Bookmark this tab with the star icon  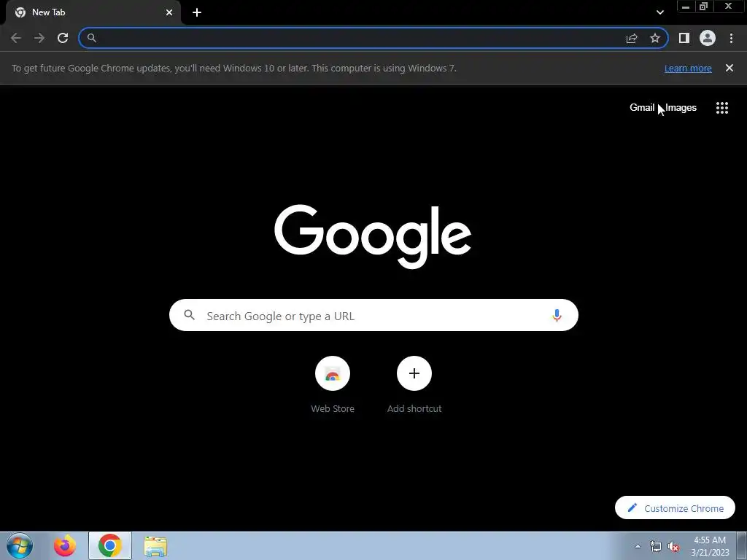(x=655, y=38)
